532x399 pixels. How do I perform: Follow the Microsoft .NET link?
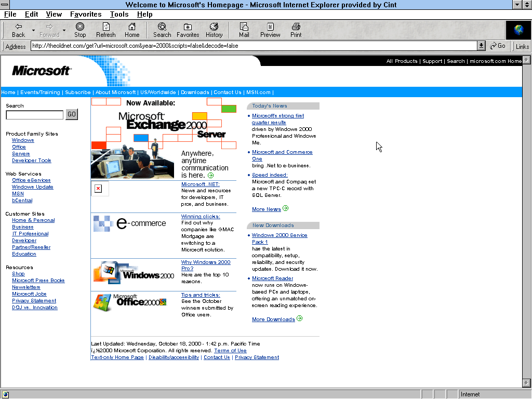201,184
